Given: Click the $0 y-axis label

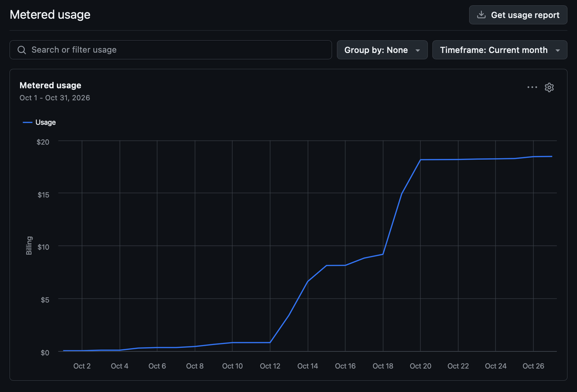Looking at the screenshot, I should pos(45,352).
